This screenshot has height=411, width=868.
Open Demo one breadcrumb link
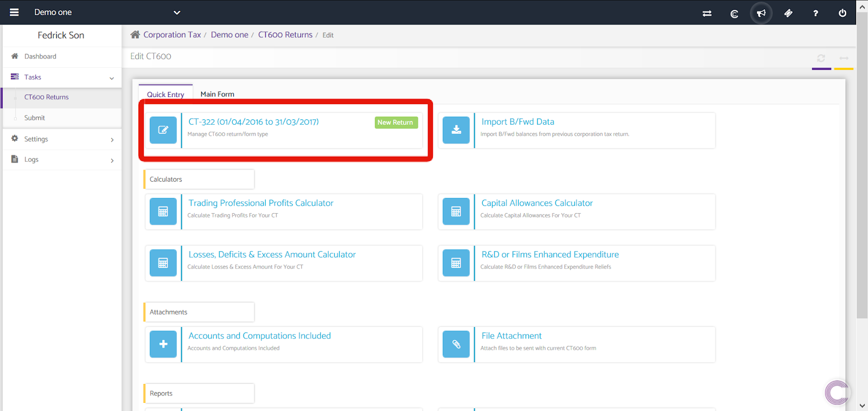229,35
